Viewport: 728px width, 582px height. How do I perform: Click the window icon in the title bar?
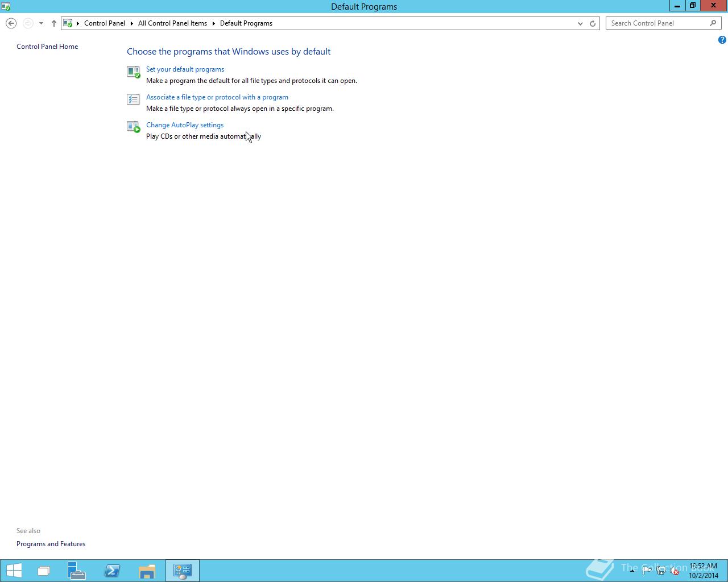tap(6, 6)
